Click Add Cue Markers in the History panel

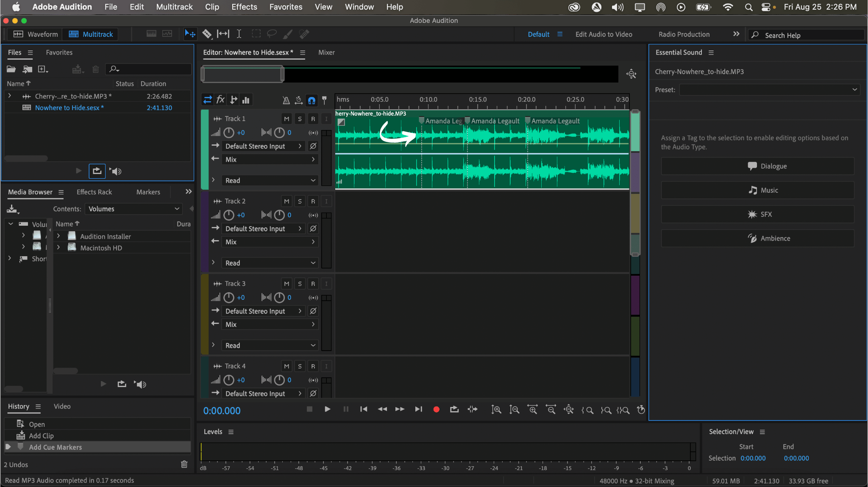click(55, 447)
